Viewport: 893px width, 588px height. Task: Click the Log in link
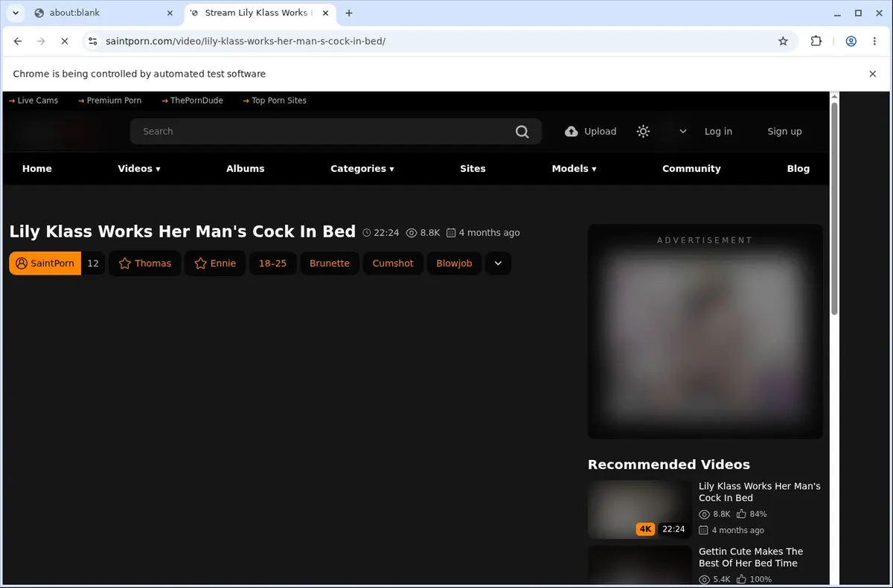point(718,132)
